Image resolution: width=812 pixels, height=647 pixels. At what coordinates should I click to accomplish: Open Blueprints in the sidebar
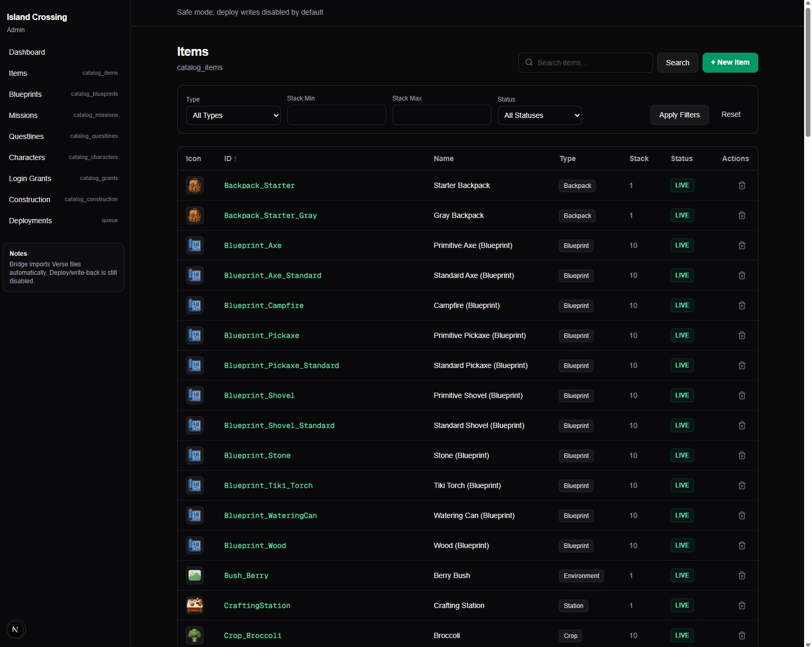point(25,94)
